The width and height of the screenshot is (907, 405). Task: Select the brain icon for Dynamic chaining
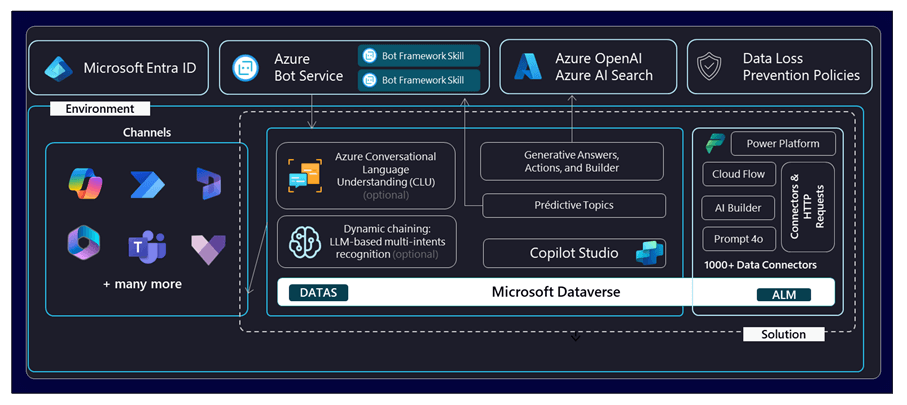[x=305, y=242]
